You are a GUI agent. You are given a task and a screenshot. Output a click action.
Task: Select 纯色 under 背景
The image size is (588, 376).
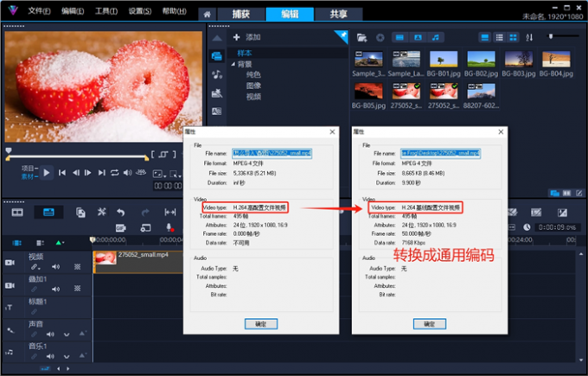(x=253, y=74)
